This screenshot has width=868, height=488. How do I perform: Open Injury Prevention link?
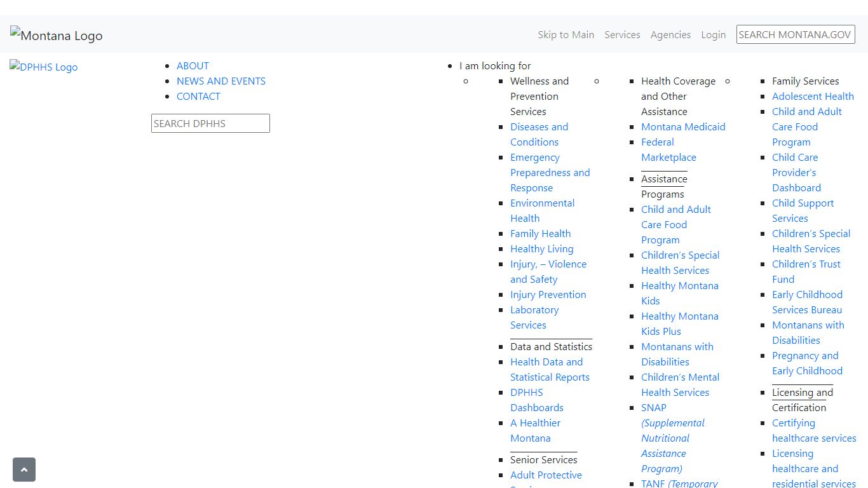tap(548, 294)
